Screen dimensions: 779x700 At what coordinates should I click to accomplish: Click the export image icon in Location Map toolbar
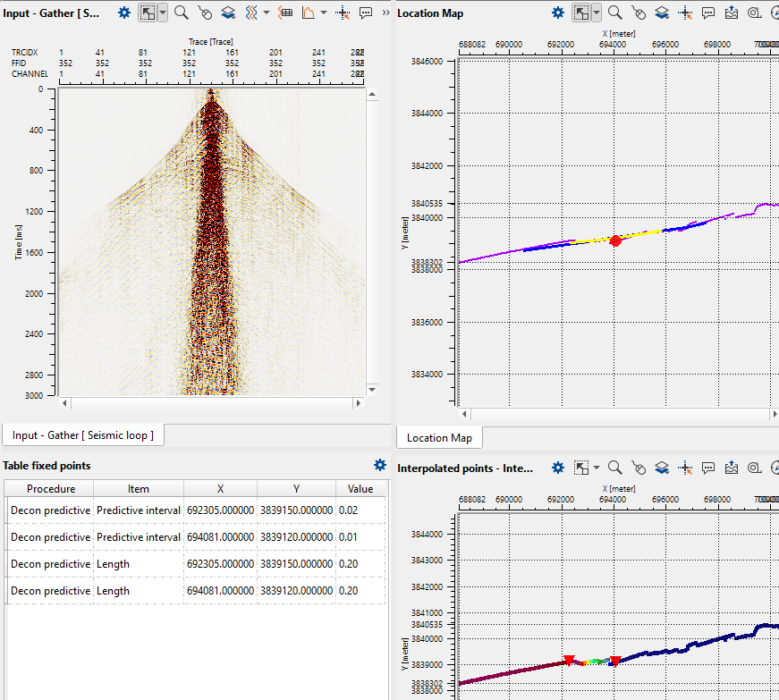point(732,13)
